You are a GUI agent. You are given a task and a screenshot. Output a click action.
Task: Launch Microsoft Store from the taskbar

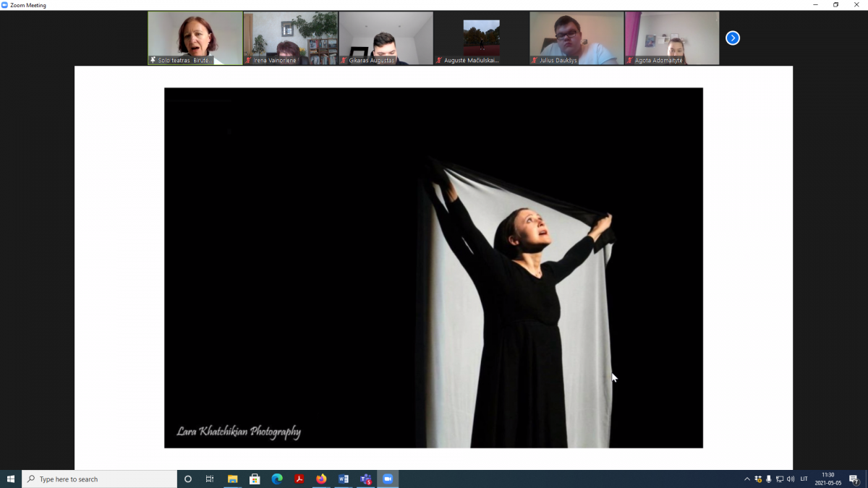[x=255, y=479]
